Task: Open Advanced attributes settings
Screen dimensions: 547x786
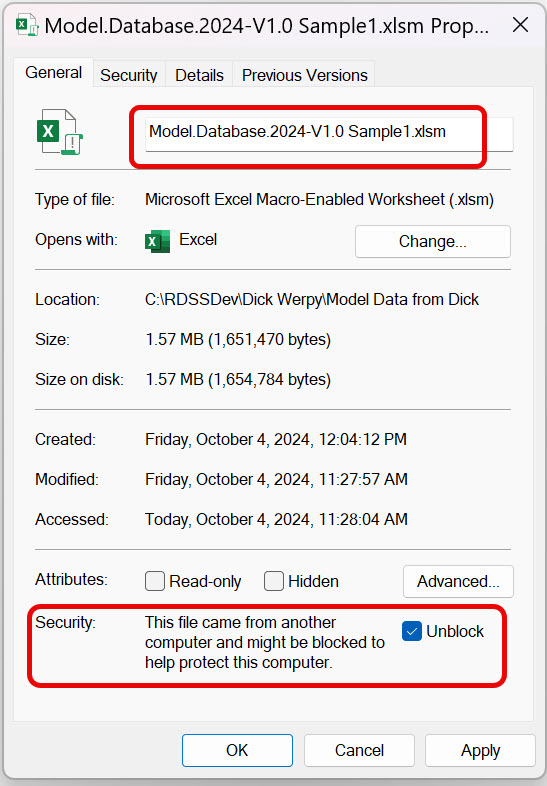Action: click(458, 581)
